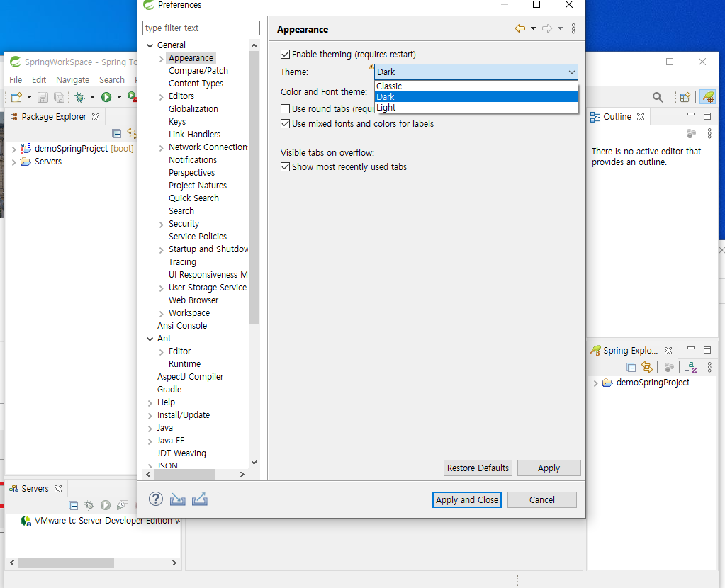Screen dimensions: 725x588
Task: Select Web Browser preference page
Action: (x=193, y=300)
